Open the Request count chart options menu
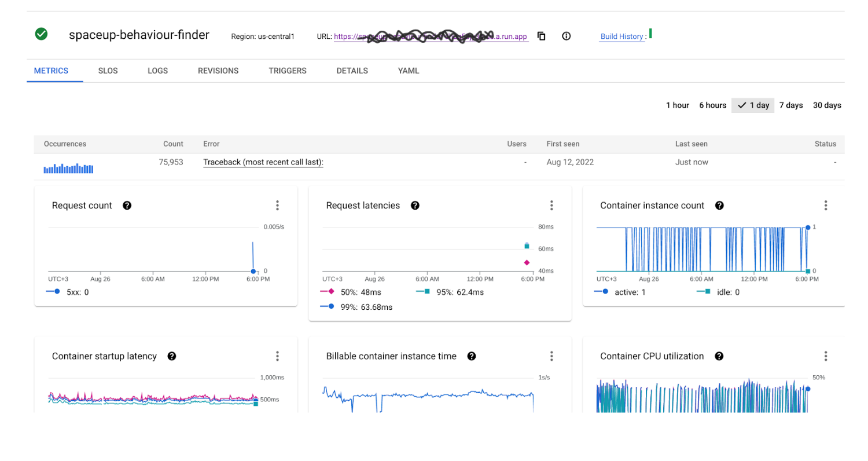 277,206
